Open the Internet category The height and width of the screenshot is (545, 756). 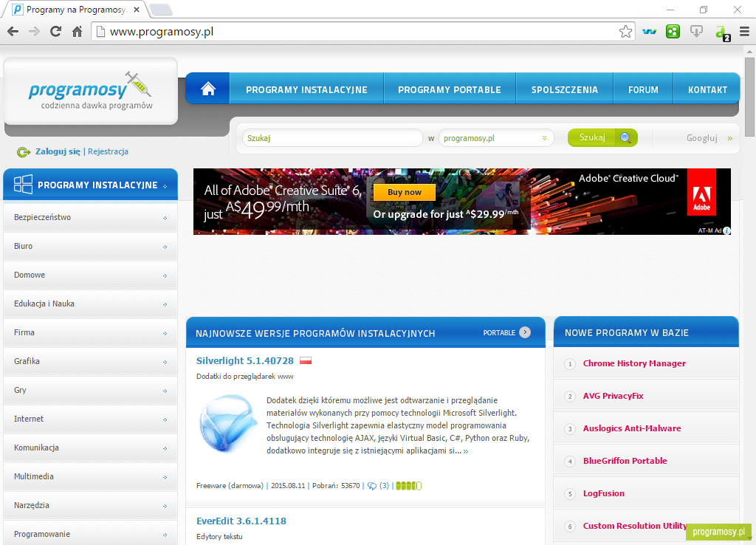click(x=90, y=419)
